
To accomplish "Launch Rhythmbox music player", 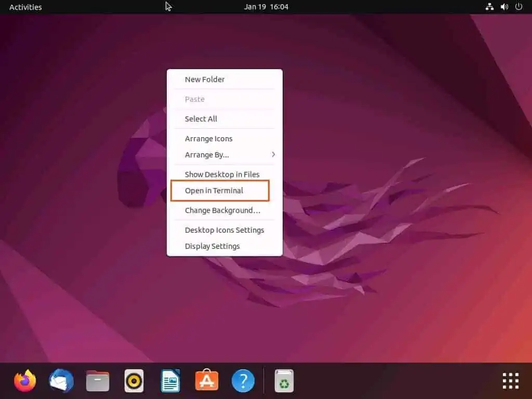I will [134, 380].
